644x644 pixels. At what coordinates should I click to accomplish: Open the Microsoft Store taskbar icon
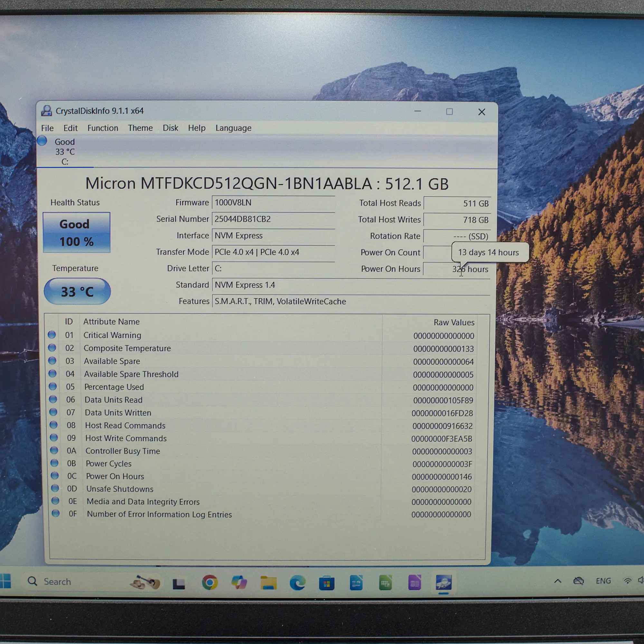[x=327, y=583]
